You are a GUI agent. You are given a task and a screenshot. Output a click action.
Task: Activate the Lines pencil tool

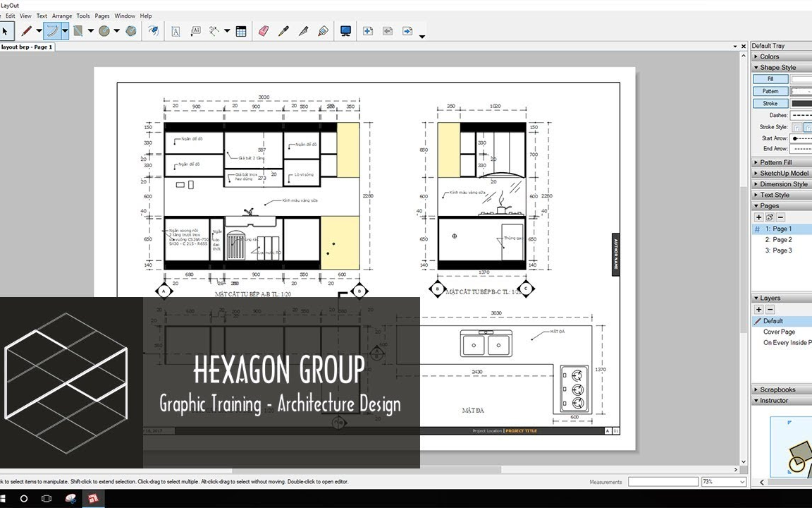click(x=28, y=30)
